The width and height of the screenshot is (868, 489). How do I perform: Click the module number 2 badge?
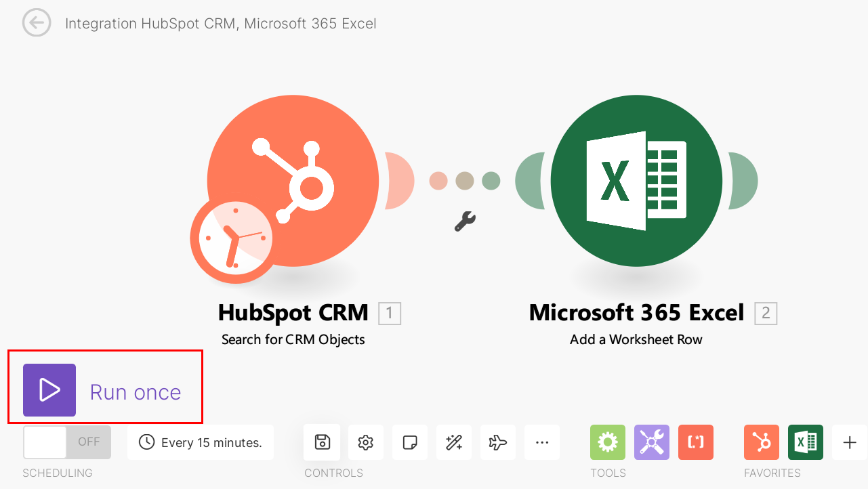766,313
